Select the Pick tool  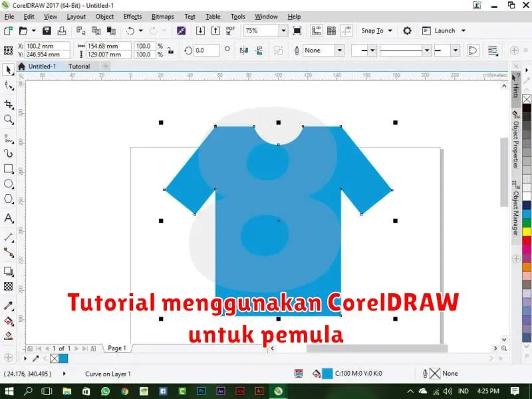click(9, 70)
